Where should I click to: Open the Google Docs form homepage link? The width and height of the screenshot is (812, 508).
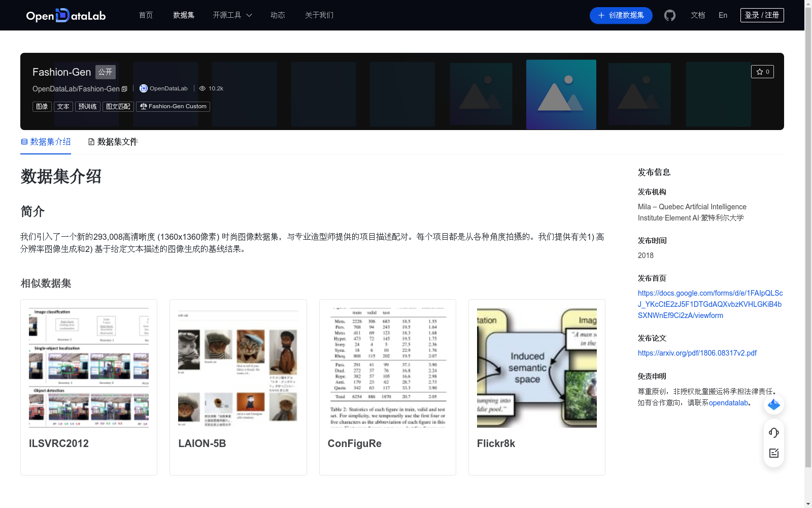pyautogui.click(x=710, y=304)
